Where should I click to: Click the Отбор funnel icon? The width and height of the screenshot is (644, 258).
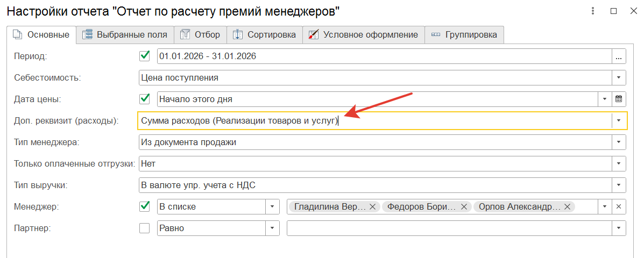(185, 35)
